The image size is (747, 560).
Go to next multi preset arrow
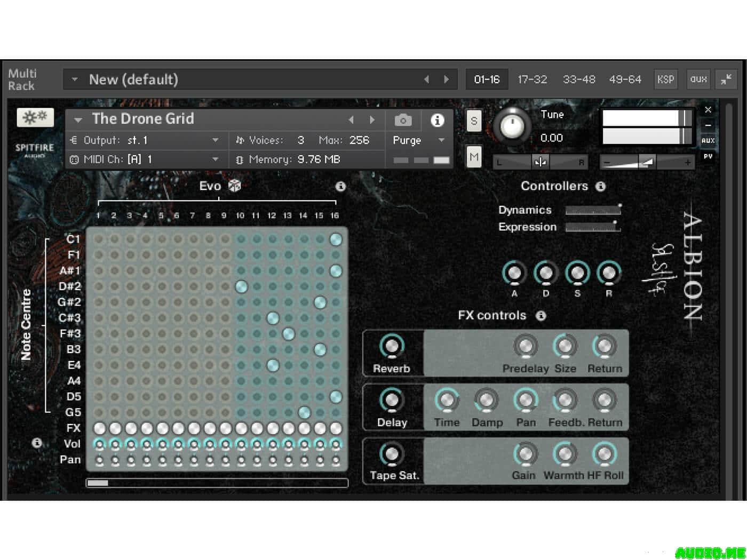pyautogui.click(x=446, y=79)
